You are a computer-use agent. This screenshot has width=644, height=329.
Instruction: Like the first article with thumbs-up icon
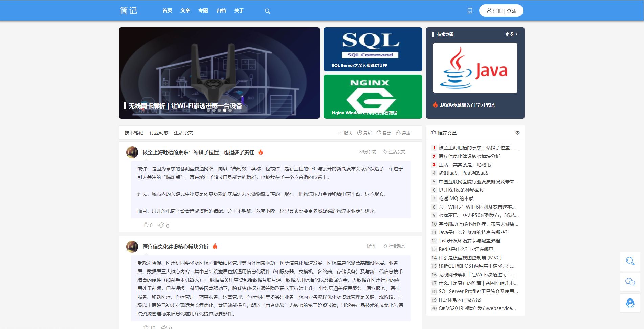146,225
